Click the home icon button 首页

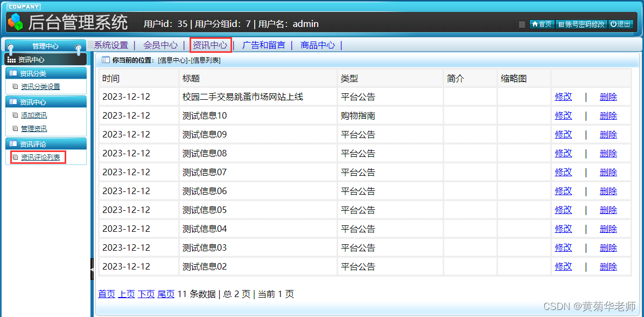point(542,24)
